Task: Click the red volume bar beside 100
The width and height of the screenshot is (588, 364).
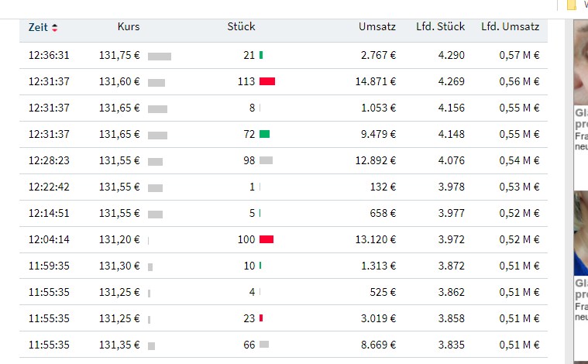Action: coord(266,239)
